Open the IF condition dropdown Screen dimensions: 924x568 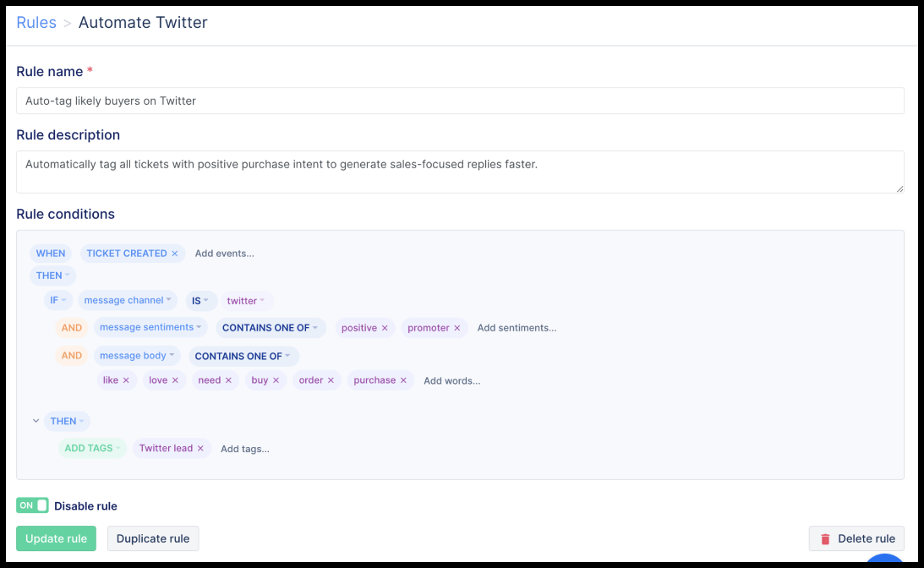coord(57,301)
